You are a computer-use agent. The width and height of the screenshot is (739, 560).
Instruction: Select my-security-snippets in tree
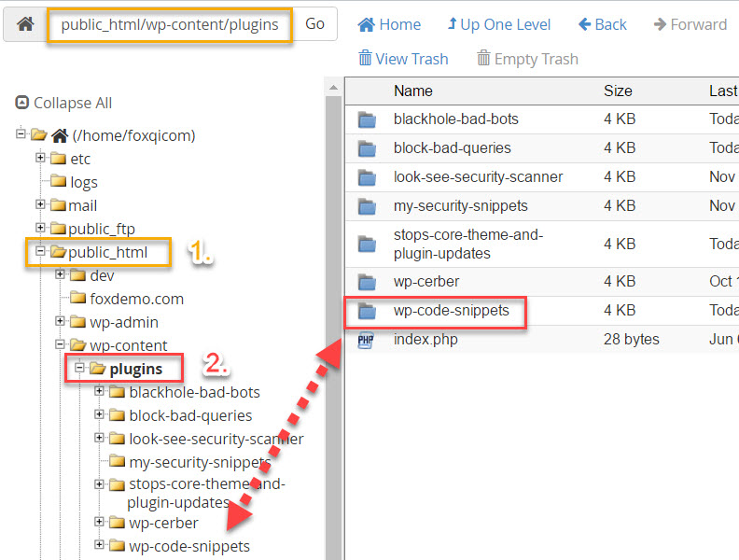pyautogui.click(x=200, y=462)
